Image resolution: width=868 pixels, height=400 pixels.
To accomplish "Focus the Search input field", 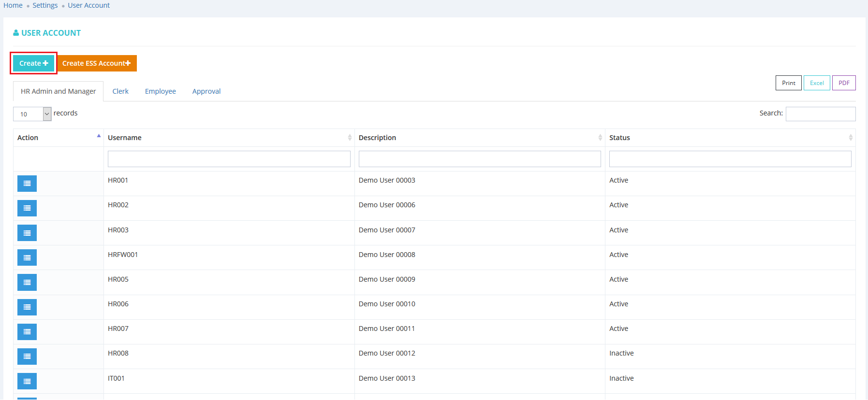I will point(820,114).
